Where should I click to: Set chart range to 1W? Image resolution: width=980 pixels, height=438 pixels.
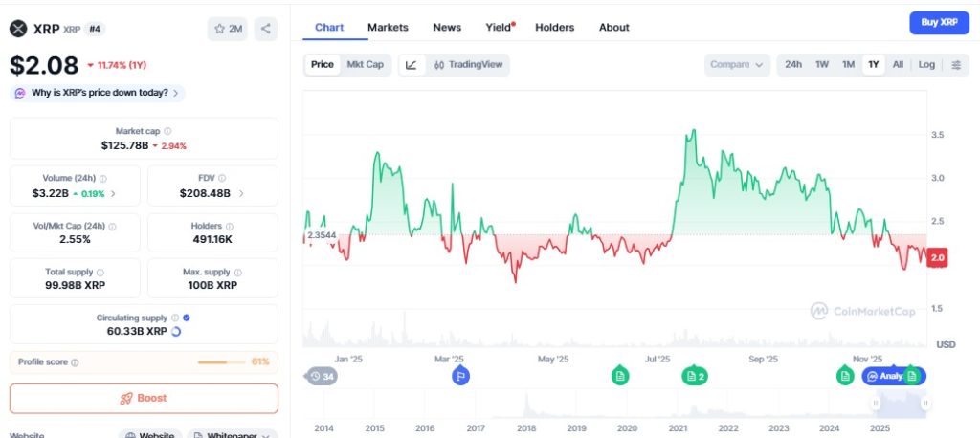point(822,65)
